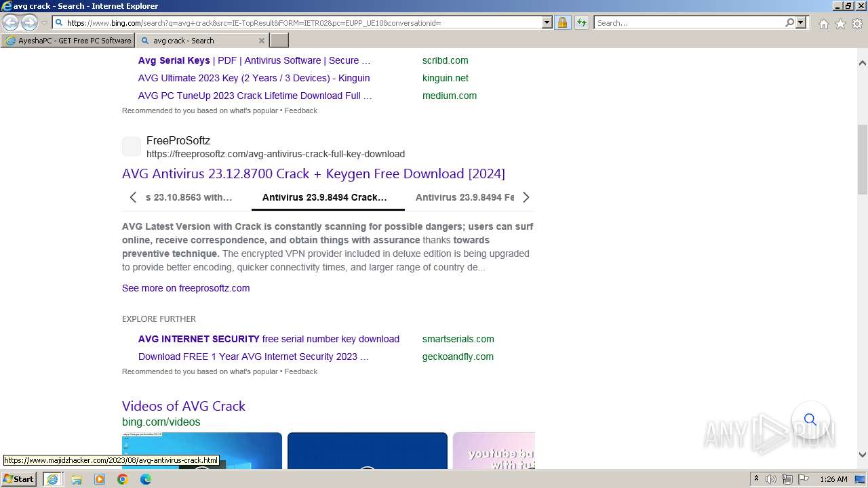This screenshot has width=868, height=488.
Task: Click the page scrollbar up arrow
Action: pyautogui.click(x=863, y=63)
